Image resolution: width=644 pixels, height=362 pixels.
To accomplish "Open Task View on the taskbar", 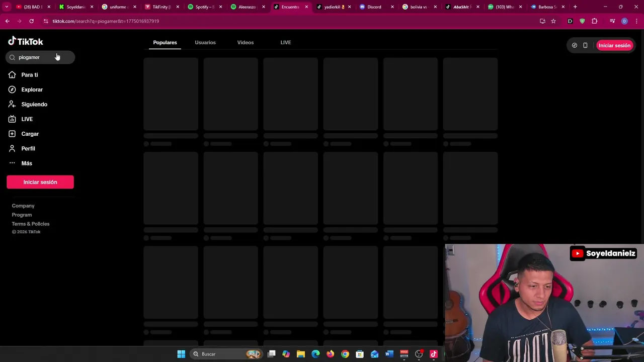I will (x=272, y=354).
